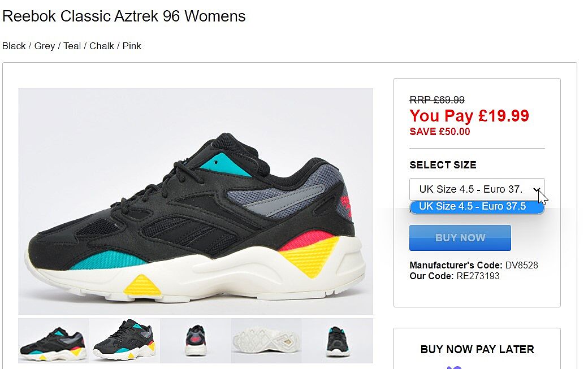Click the manufacturer's code DV8528
The height and width of the screenshot is (369, 588).
click(522, 265)
